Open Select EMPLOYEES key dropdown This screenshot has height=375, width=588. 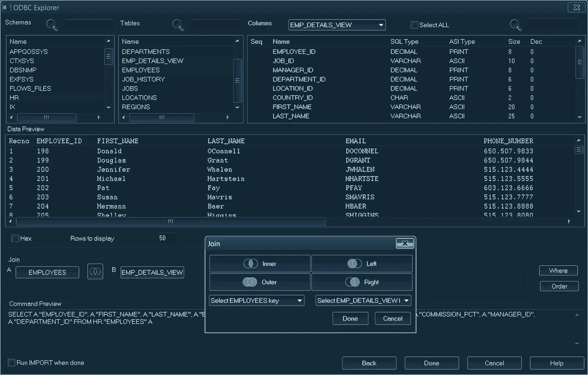(x=256, y=300)
